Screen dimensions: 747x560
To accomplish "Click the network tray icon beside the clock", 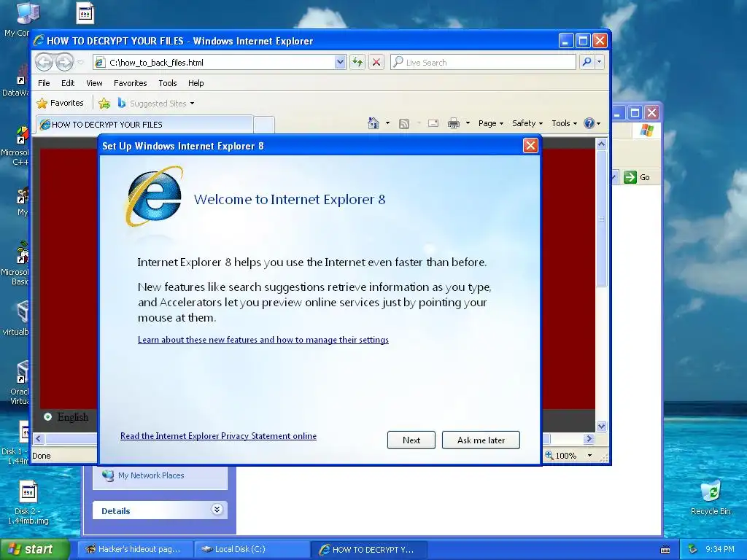I will point(693,549).
